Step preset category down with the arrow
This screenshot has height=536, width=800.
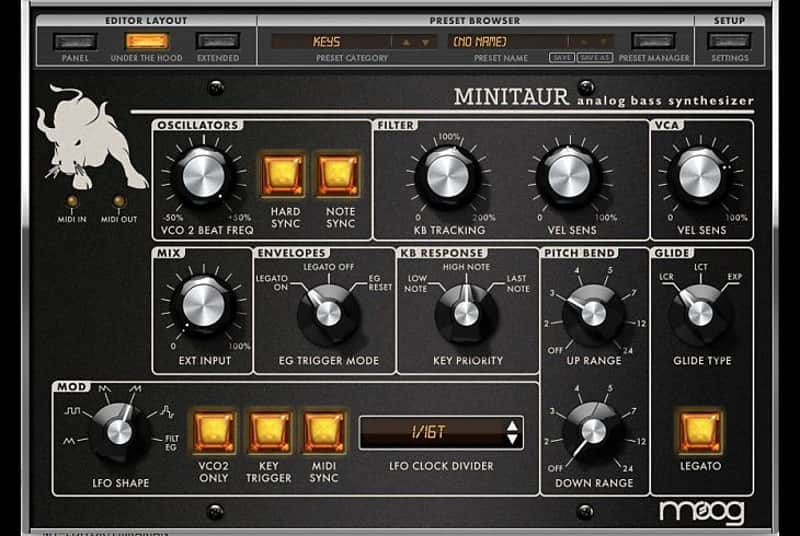(425, 42)
